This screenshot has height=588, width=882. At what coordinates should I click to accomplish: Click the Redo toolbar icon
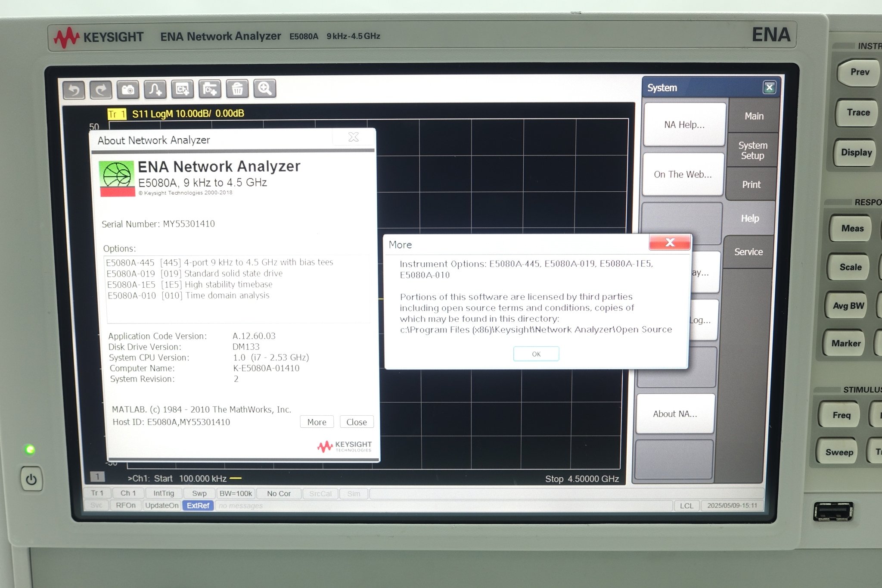pos(101,90)
